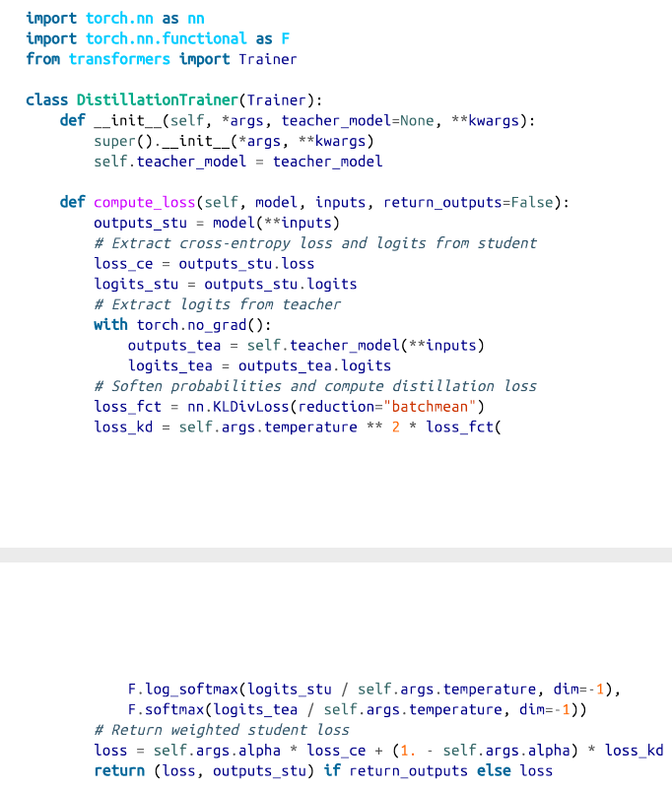
Task: Click 'logits_stu = outputs_stu.logits' line
Action: 226,285
